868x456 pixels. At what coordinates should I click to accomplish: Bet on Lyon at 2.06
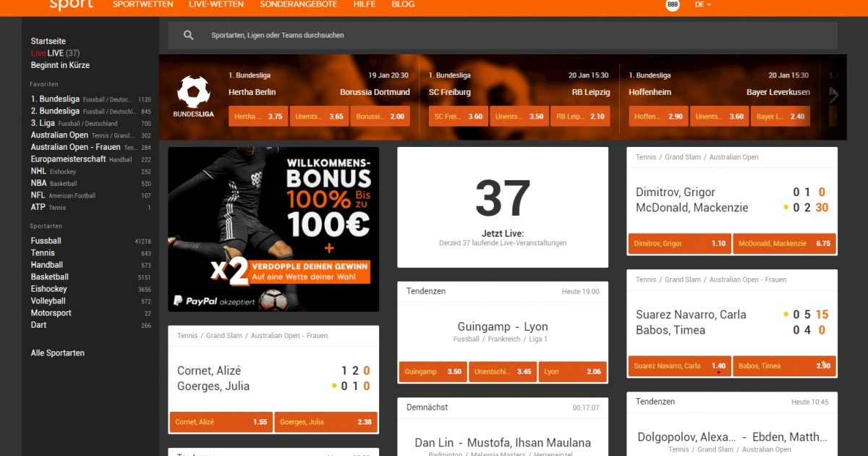(573, 372)
